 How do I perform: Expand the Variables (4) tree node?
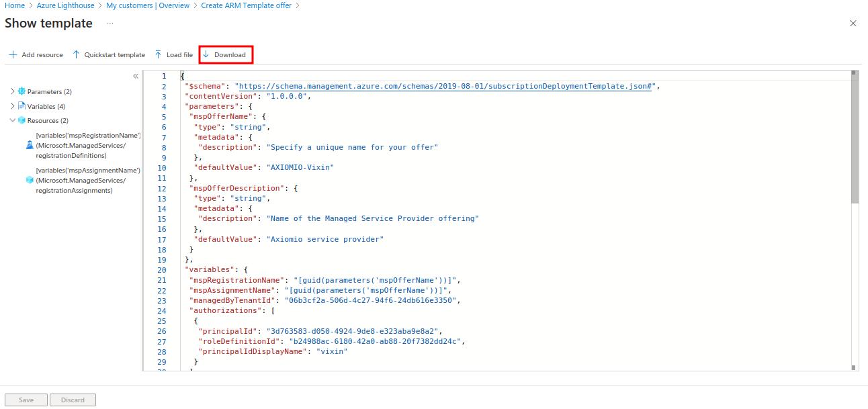[12, 106]
